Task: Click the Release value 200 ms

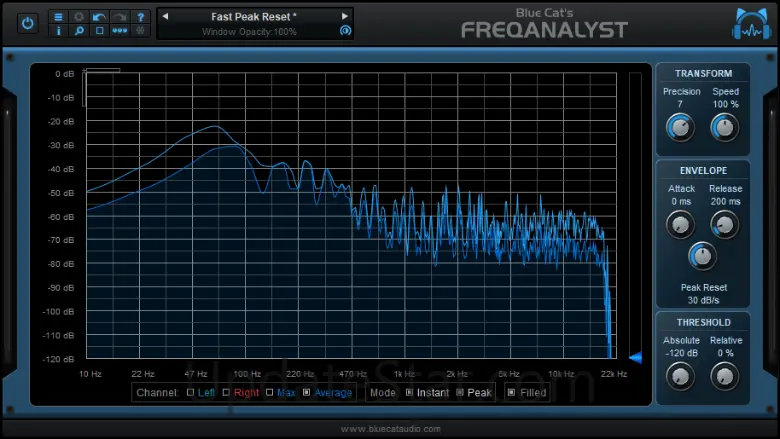Action: pyautogui.click(x=725, y=201)
